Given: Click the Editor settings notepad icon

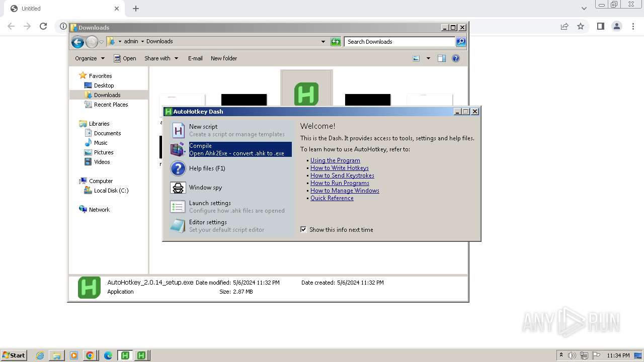Looking at the screenshot, I should (178, 226).
